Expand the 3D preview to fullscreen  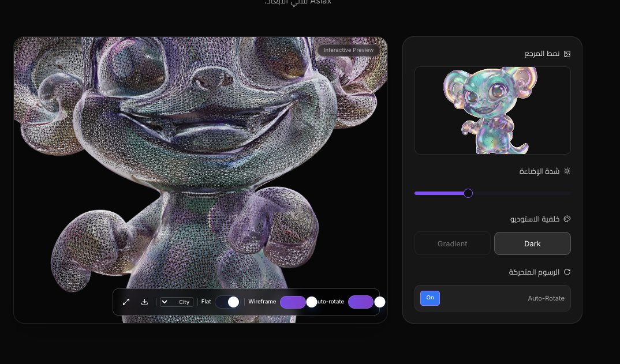click(x=126, y=302)
